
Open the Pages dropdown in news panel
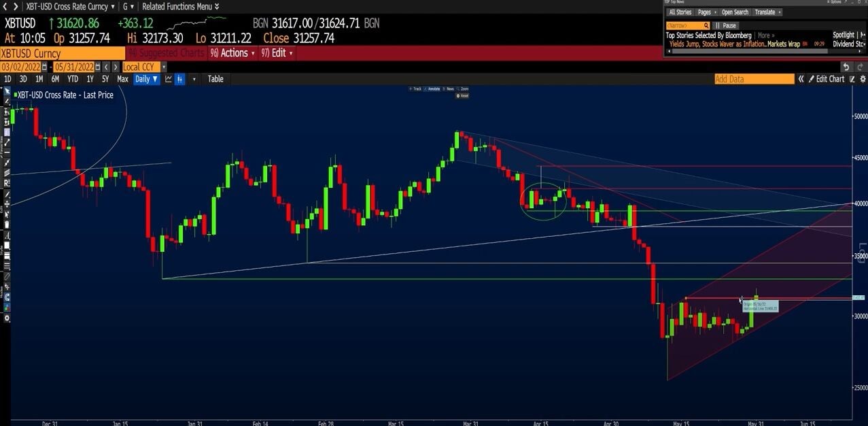coord(706,12)
